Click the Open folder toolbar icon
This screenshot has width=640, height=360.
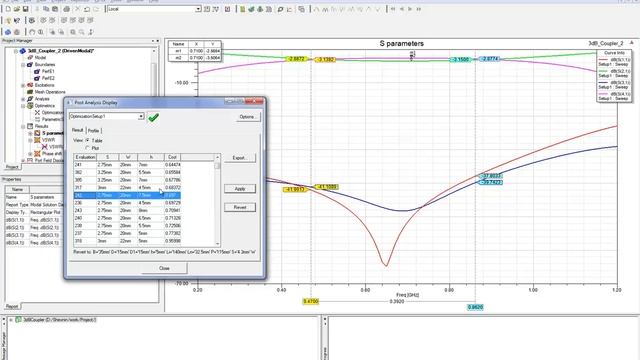click(17, 9)
